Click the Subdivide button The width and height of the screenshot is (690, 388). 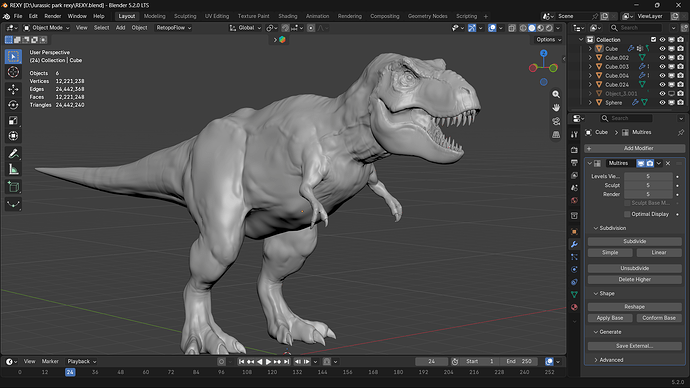[x=635, y=242]
